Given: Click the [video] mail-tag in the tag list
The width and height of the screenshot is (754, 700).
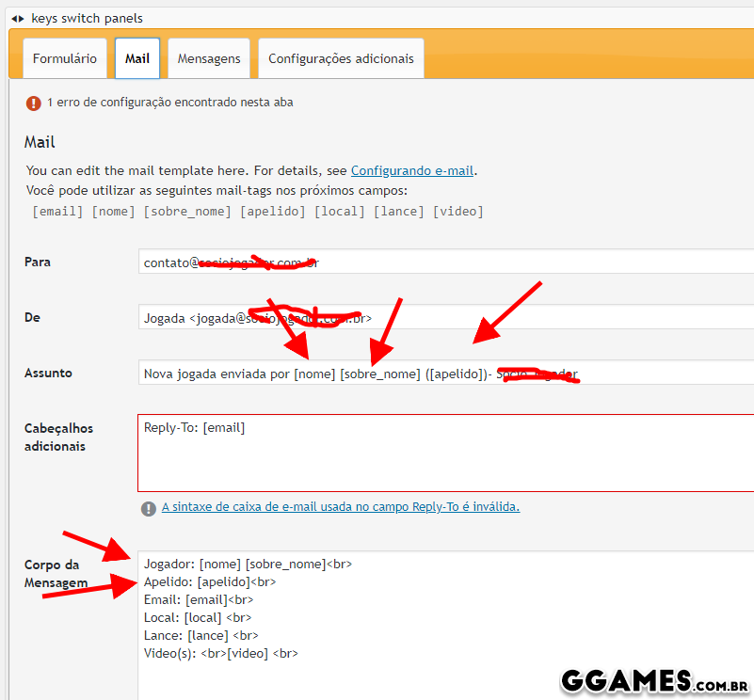Looking at the screenshot, I should [458, 212].
